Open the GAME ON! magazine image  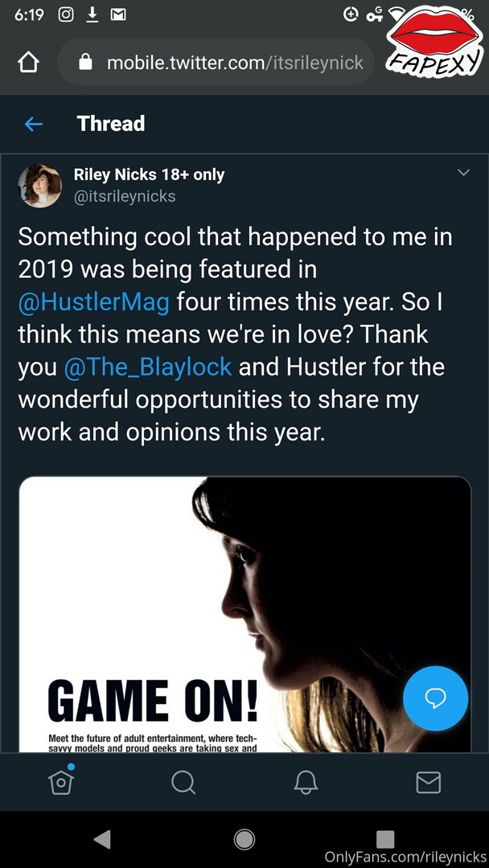(244, 614)
